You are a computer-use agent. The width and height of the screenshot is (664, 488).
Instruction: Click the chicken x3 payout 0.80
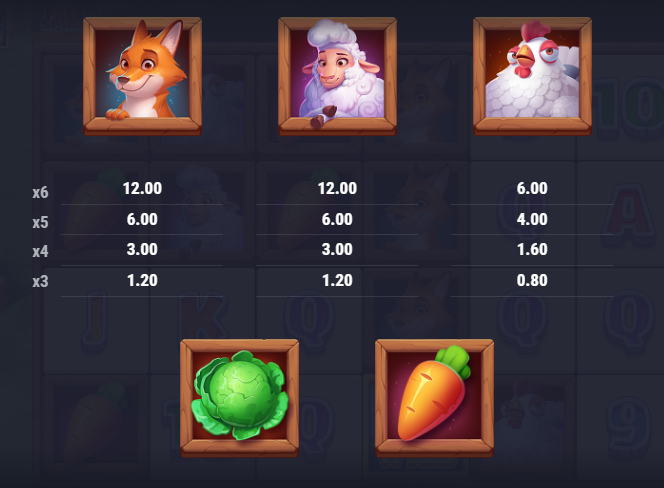(x=532, y=280)
